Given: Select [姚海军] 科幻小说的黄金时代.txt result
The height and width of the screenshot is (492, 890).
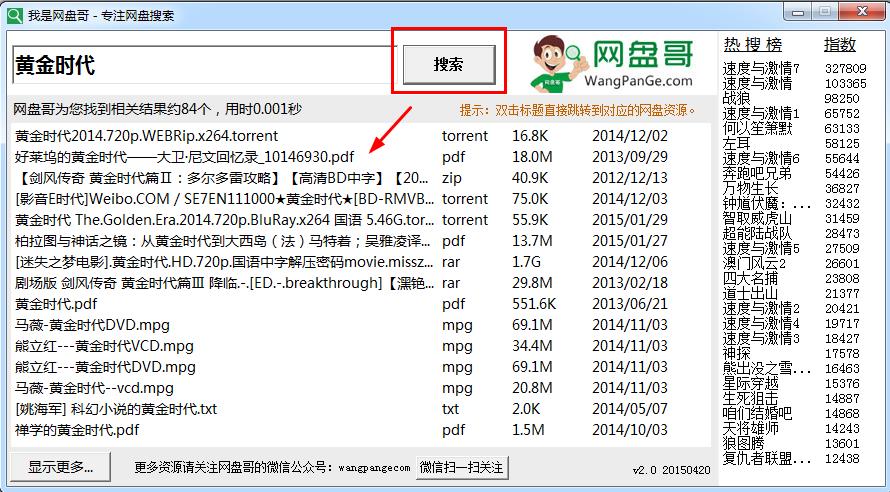Looking at the screenshot, I should (116, 409).
